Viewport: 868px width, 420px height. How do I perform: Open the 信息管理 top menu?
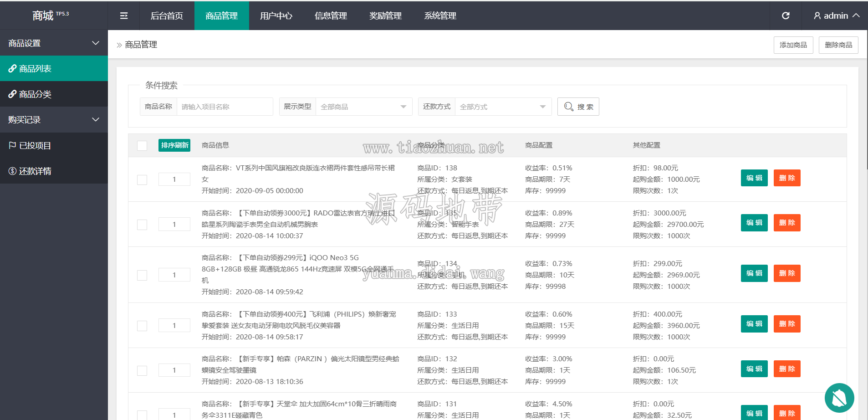pyautogui.click(x=331, y=15)
